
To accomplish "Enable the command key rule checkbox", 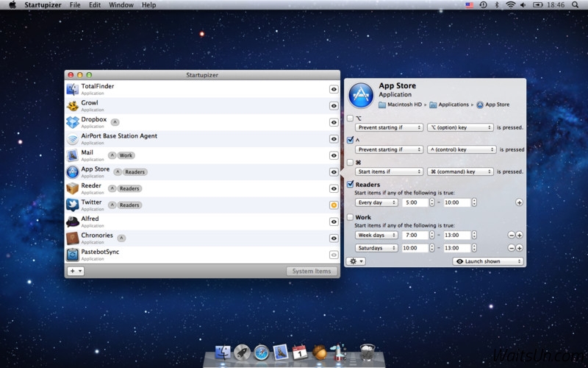I will click(x=351, y=162).
